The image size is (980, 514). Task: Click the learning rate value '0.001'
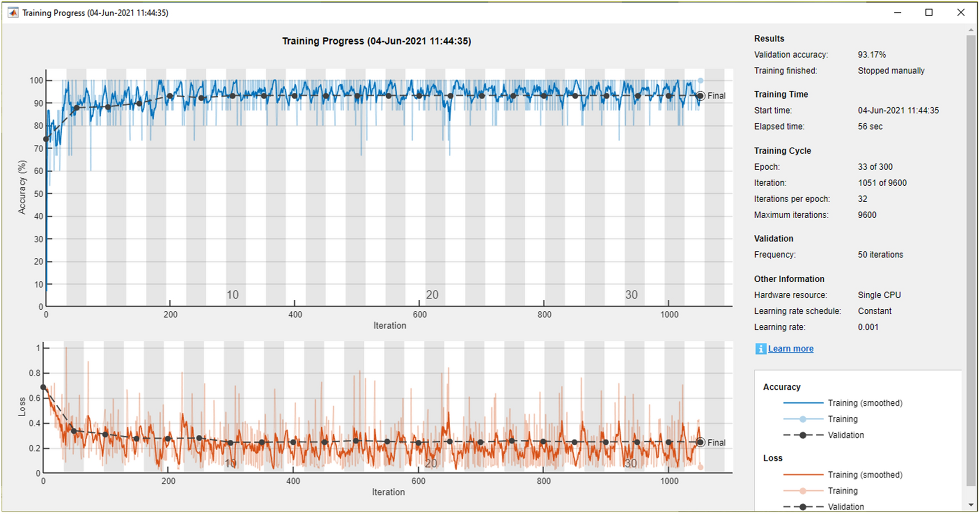pos(868,327)
